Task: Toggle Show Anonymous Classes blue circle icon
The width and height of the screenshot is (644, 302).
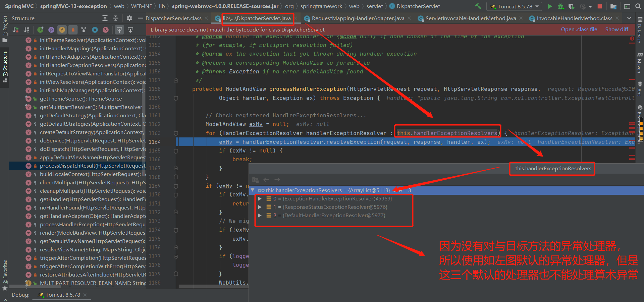Action: (95, 30)
